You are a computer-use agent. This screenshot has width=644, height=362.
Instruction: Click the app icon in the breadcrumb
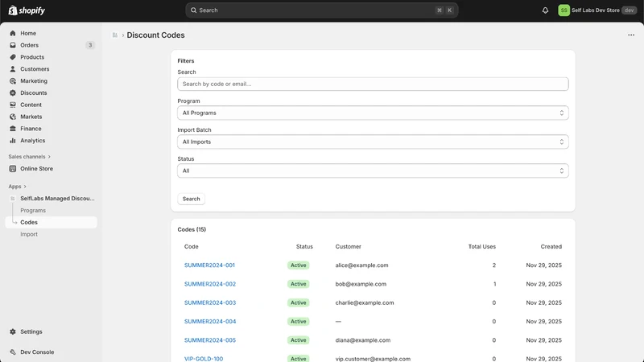click(x=115, y=35)
